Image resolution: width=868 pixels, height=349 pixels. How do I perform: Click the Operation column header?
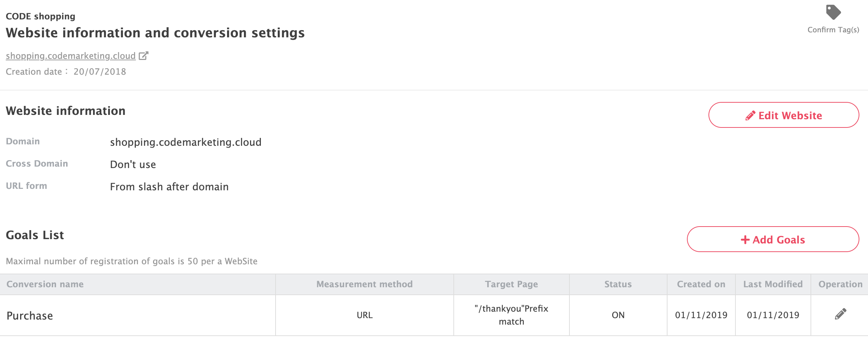[840, 284]
